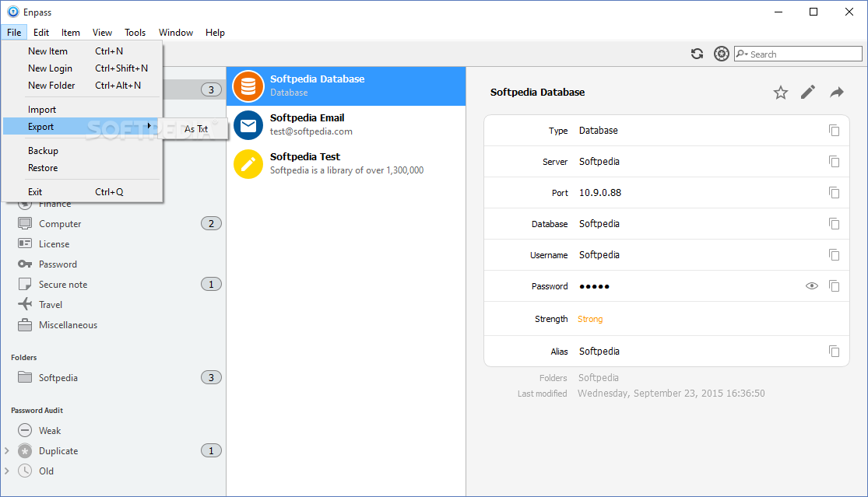Image resolution: width=868 pixels, height=497 pixels.
Task: Open the Window menu
Action: 176,33
